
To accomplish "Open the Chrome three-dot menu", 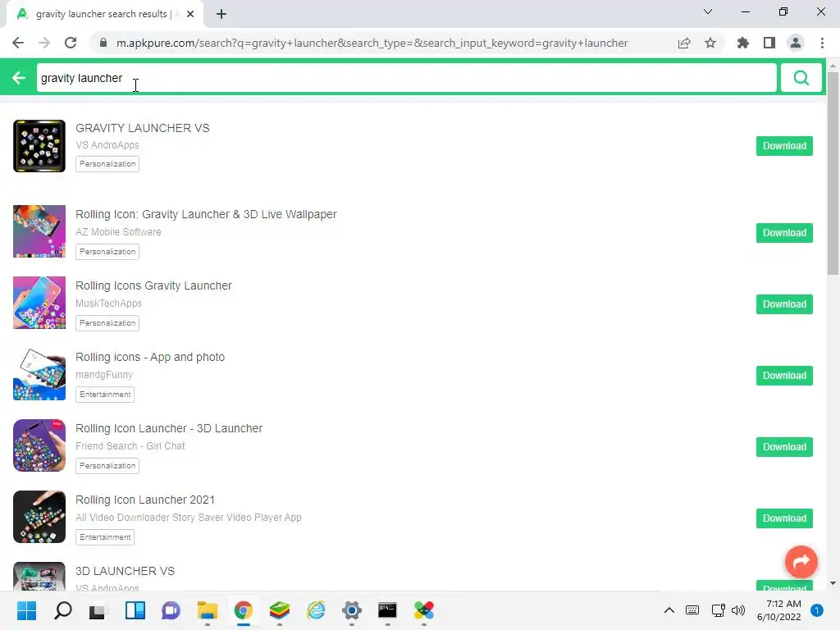I will pyautogui.click(x=822, y=43).
